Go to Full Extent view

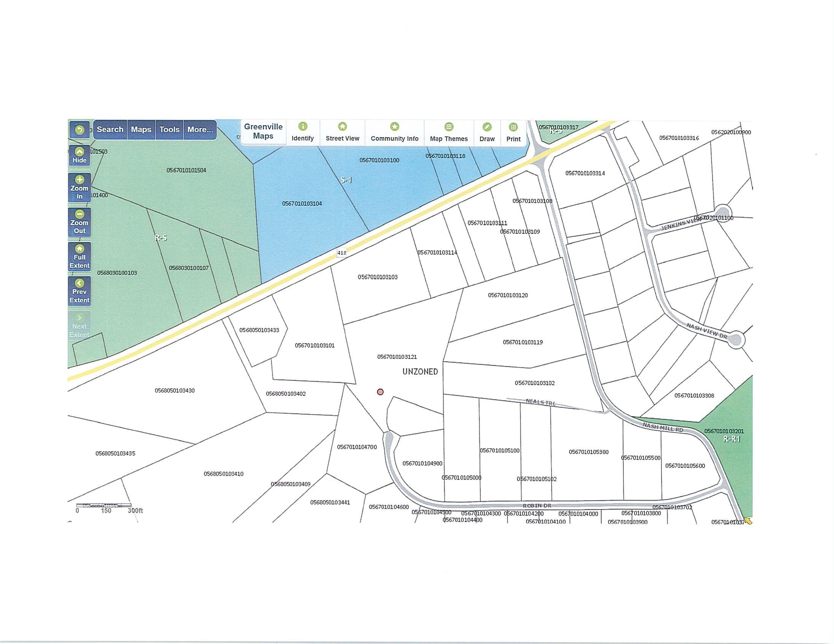click(x=80, y=256)
